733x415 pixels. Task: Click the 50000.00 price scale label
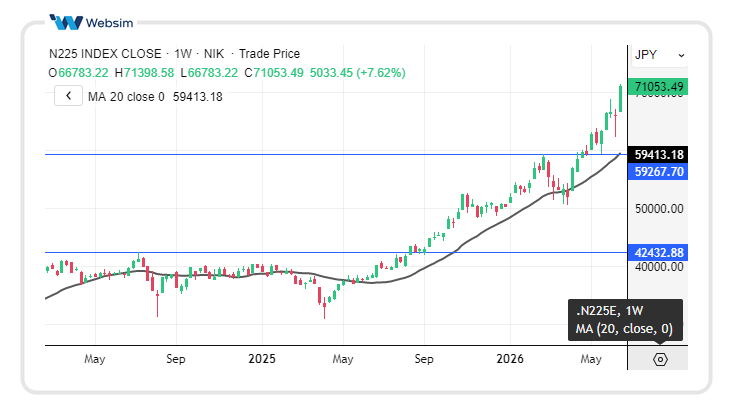[659, 209]
